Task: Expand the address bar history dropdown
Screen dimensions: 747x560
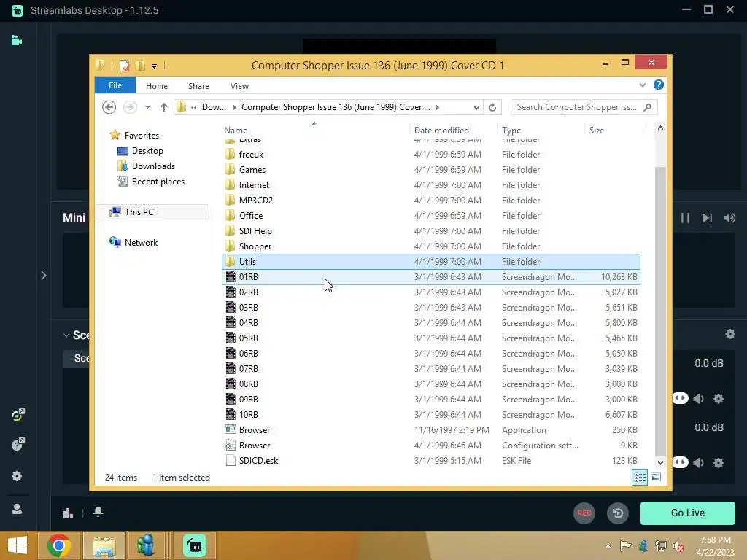Action: [x=476, y=108]
